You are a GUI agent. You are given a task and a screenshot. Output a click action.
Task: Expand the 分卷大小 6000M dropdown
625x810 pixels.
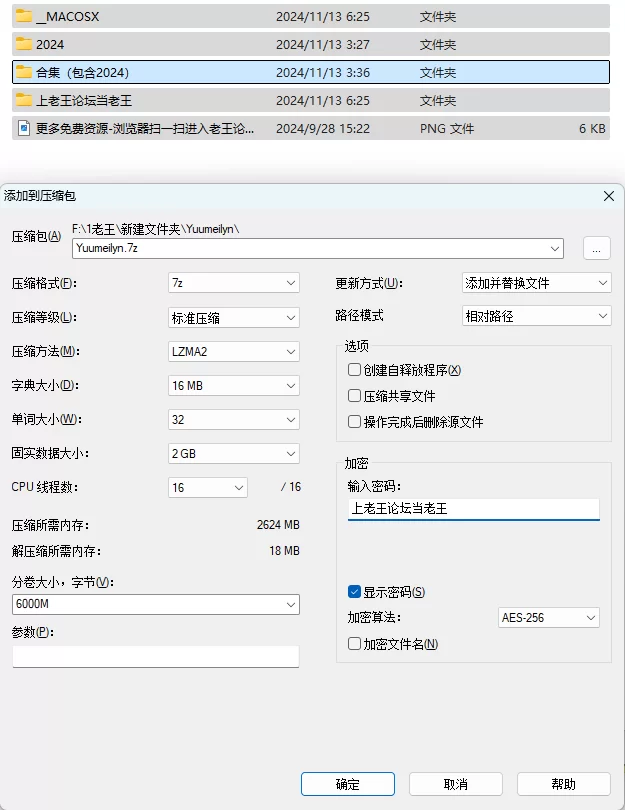(291, 604)
